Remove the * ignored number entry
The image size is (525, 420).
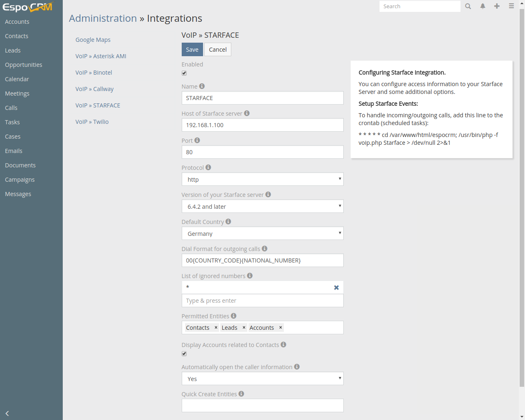click(336, 288)
